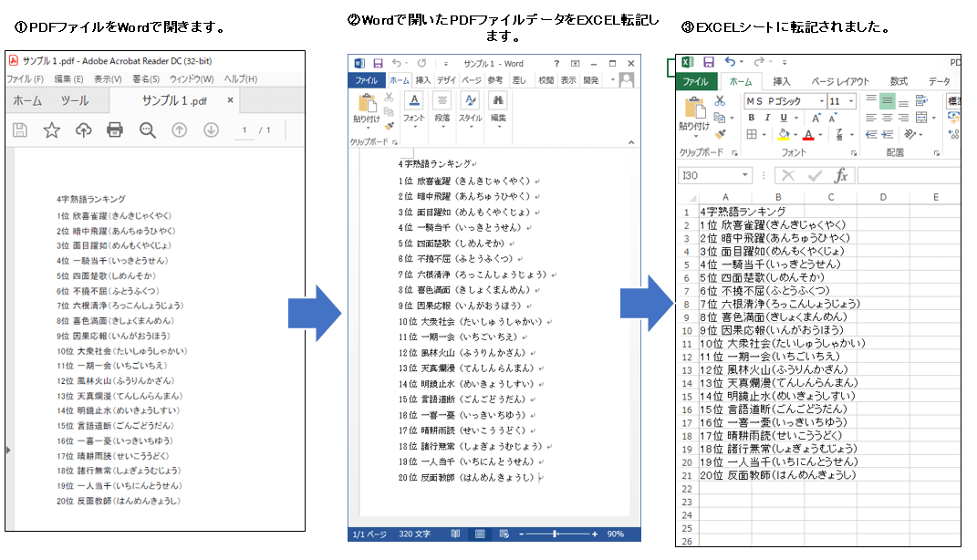
Task: Click the 320 文字 word count in Word
Action: pos(414,534)
